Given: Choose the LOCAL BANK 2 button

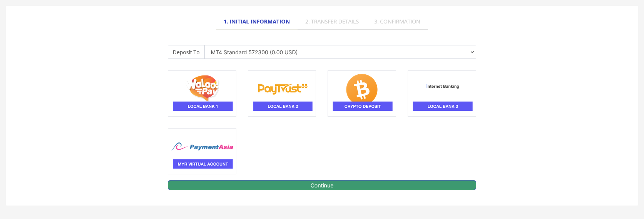Looking at the screenshot, I should (283, 106).
